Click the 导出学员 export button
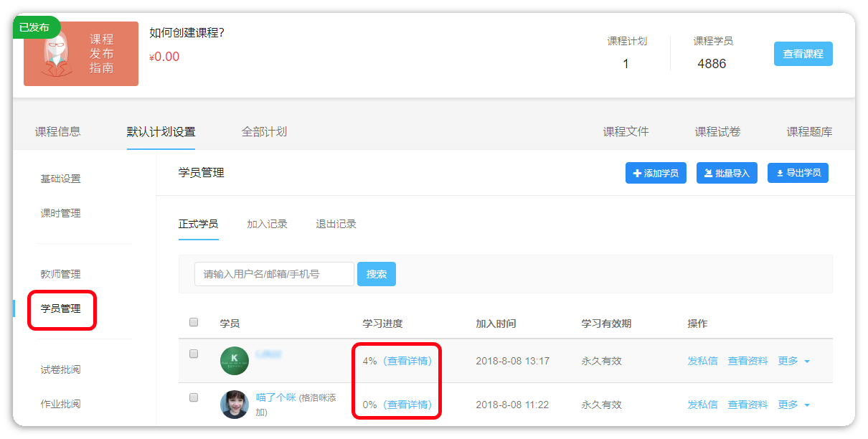 pos(798,173)
